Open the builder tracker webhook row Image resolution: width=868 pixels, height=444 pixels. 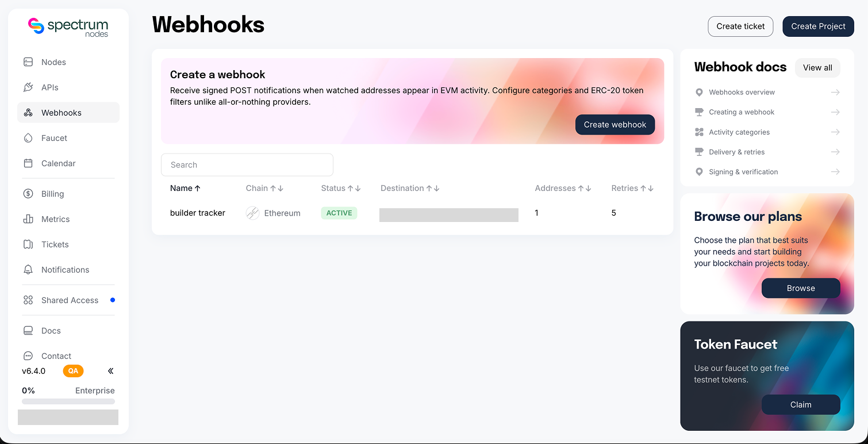tap(412, 213)
